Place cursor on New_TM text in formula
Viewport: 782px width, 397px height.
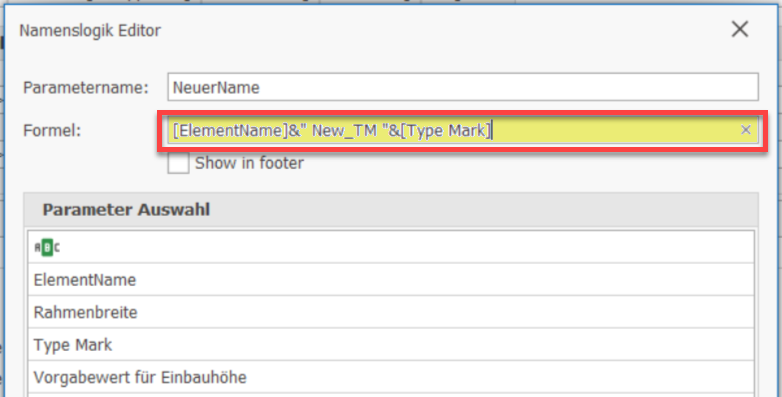(344, 131)
